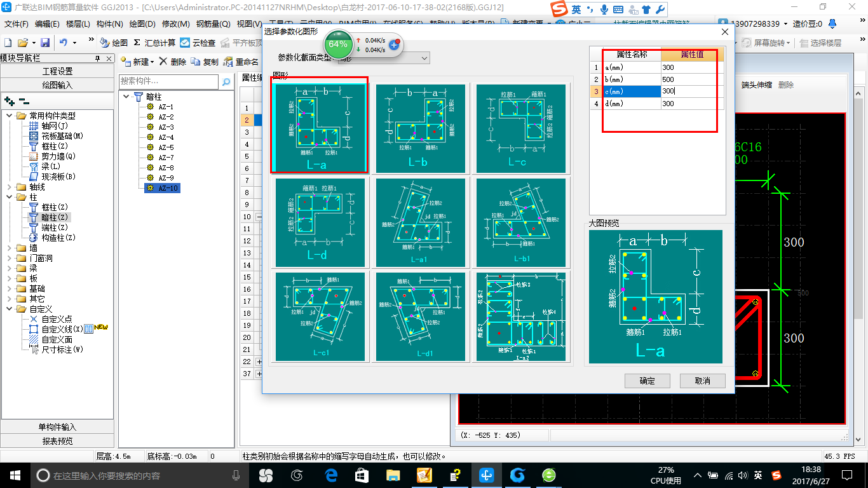The image size is (868, 488).
Task: Expand the 轴线 folder
Action: click(9, 187)
